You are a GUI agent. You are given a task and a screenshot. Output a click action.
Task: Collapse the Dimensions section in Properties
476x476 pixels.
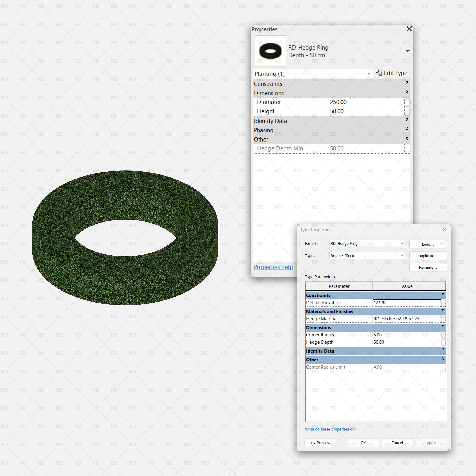coord(407,92)
